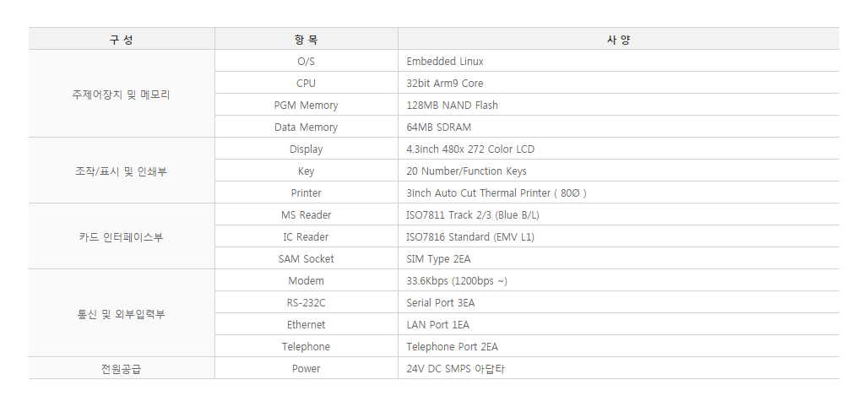Click the Embedded Linux spec text
868x412 pixels.
coord(445,62)
